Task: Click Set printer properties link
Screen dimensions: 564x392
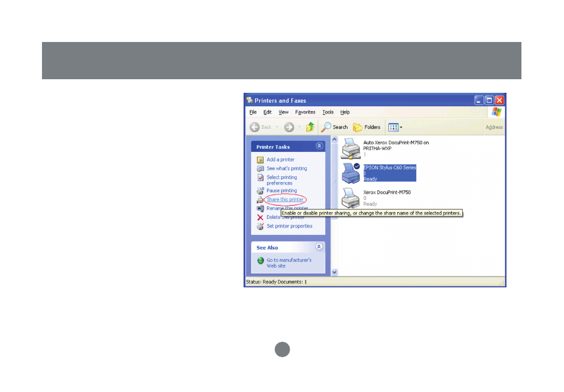Action: click(290, 226)
